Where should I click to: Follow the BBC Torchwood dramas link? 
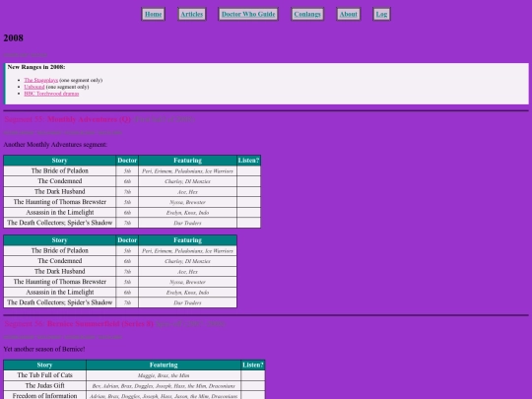(51, 94)
